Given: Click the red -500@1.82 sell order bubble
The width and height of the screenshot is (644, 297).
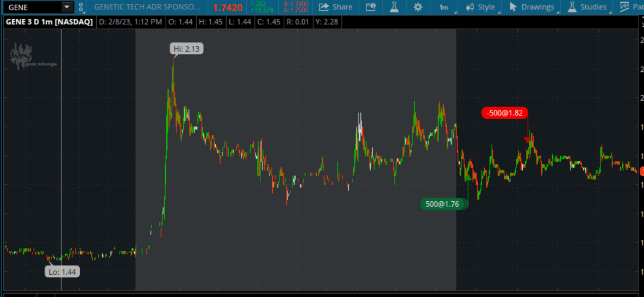Looking at the screenshot, I should coord(504,113).
